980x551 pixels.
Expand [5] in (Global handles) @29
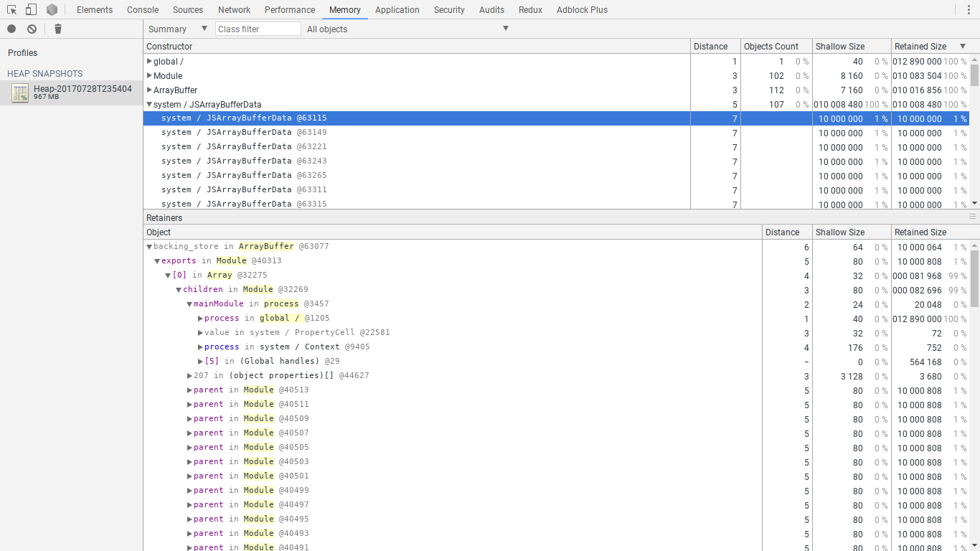pyautogui.click(x=200, y=361)
